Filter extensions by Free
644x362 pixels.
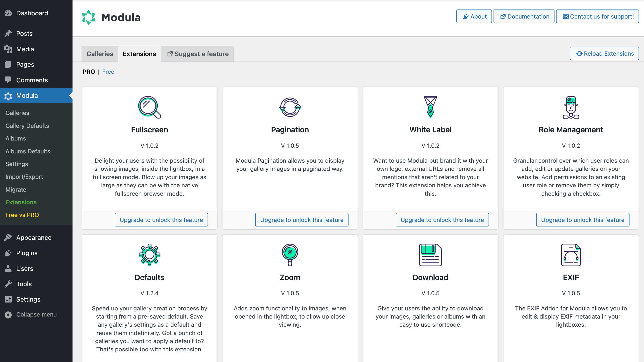pyautogui.click(x=108, y=72)
